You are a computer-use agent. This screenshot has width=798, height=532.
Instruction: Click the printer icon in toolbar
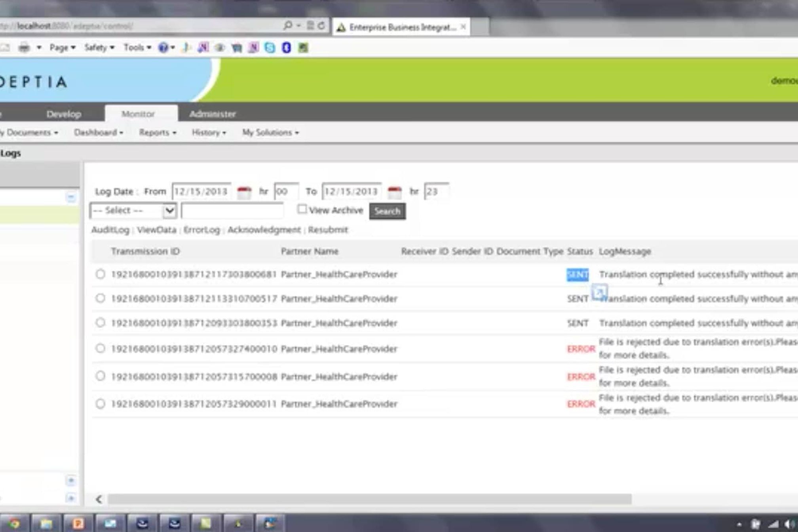[24, 48]
